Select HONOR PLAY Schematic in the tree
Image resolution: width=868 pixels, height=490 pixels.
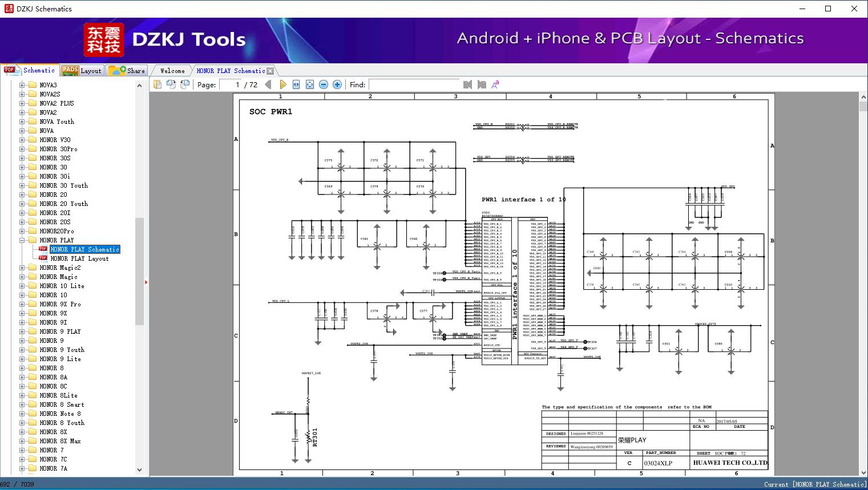click(85, 249)
